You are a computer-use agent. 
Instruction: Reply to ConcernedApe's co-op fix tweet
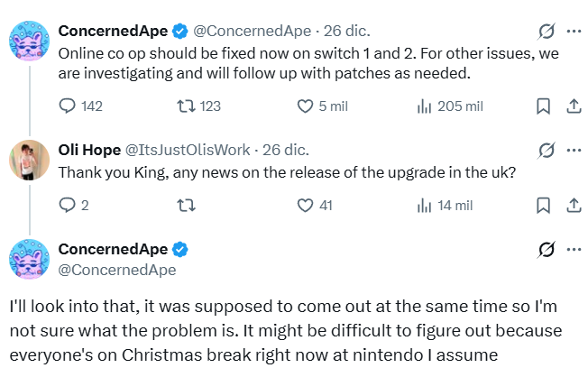click(69, 106)
